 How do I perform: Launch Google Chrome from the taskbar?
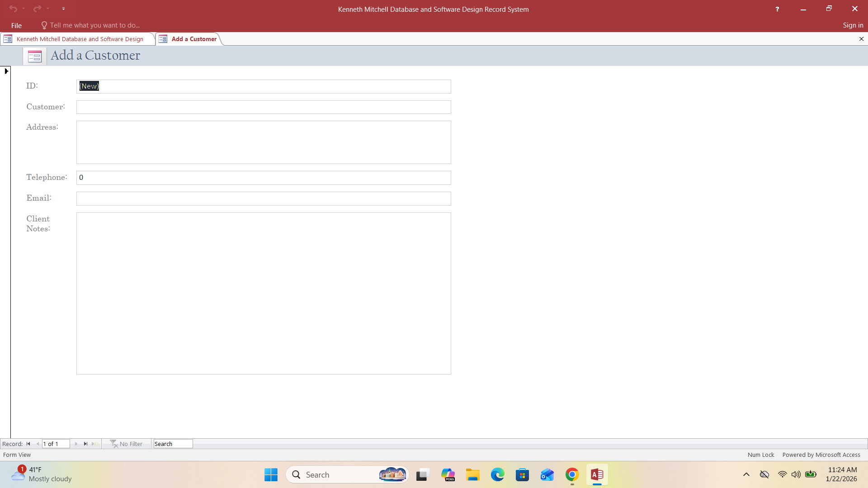[572, 475]
